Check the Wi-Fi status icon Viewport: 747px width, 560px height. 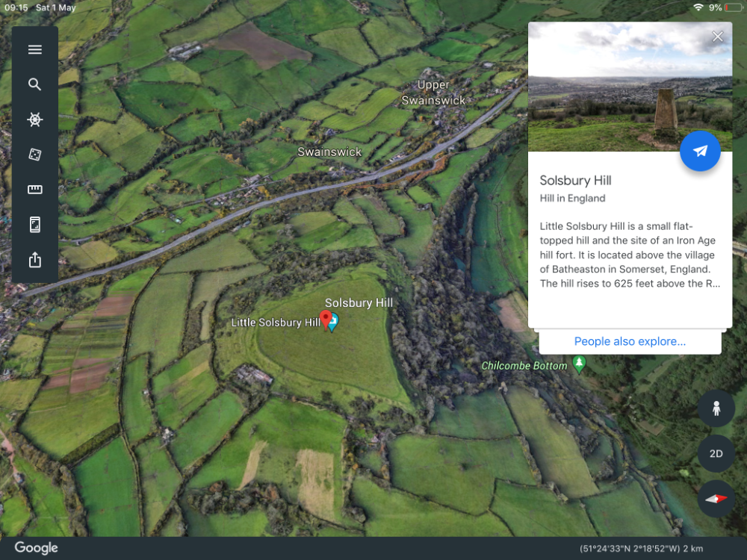(698, 7)
